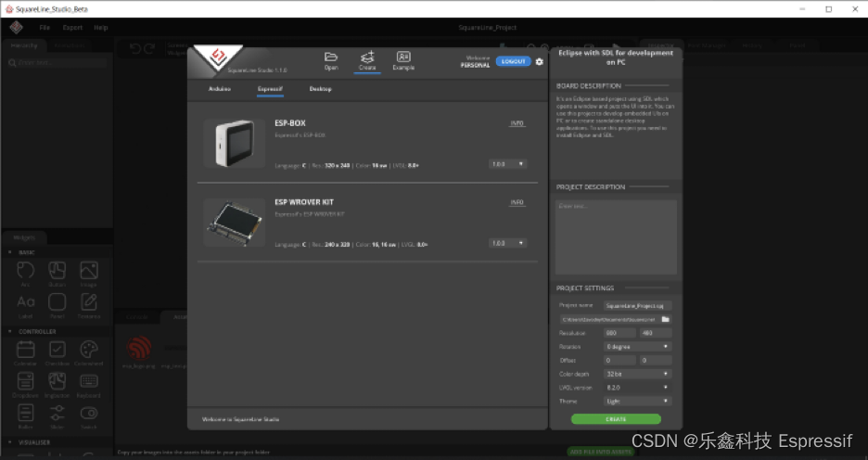Select the Dropdown widget icon
Image resolution: width=868 pixels, height=460 pixels.
(x=25, y=381)
